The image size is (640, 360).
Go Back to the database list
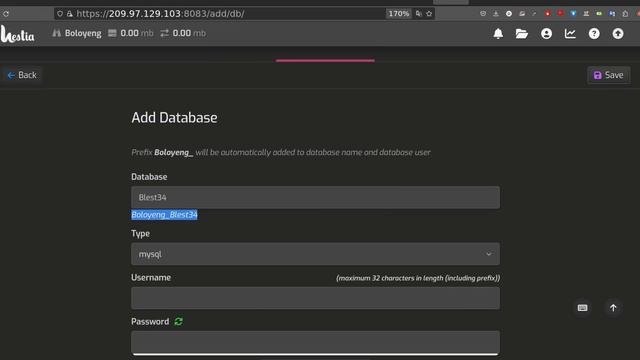click(x=22, y=75)
